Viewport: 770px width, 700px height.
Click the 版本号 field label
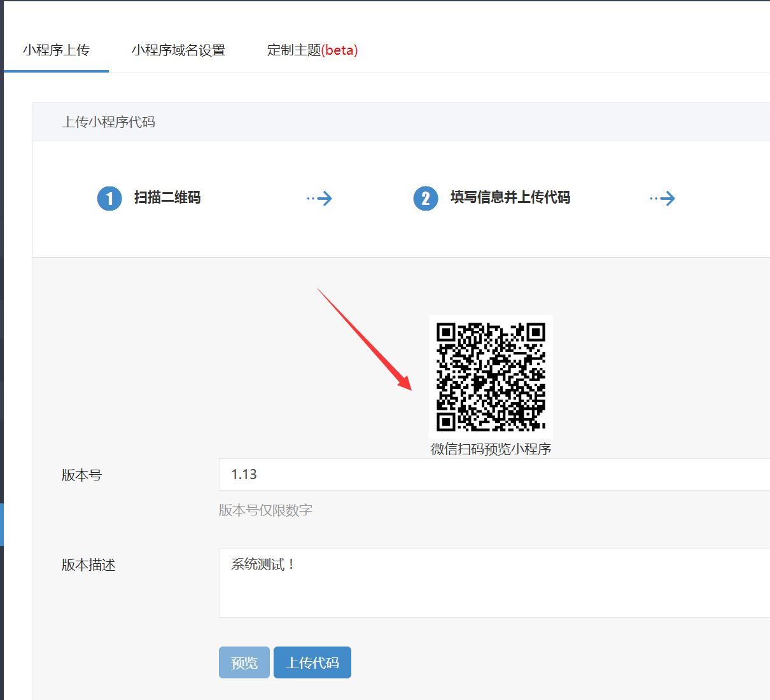(x=81, y=475)
